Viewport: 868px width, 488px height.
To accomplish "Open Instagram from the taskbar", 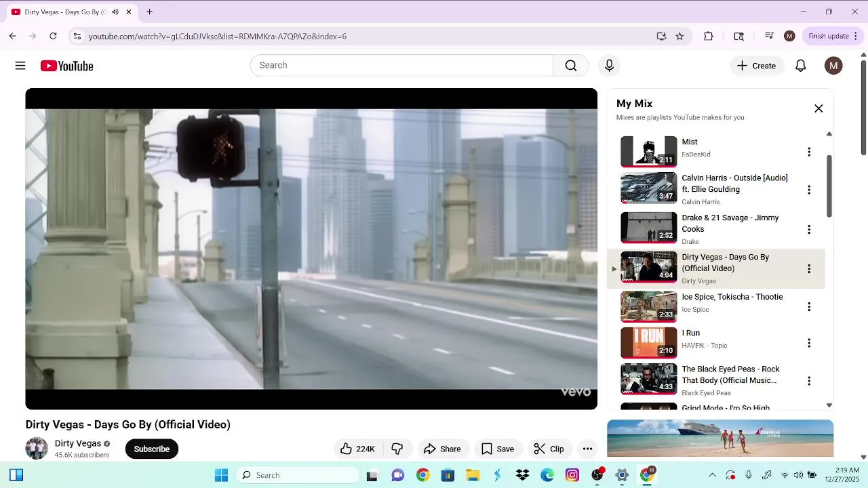I will [x=572, y=475].
